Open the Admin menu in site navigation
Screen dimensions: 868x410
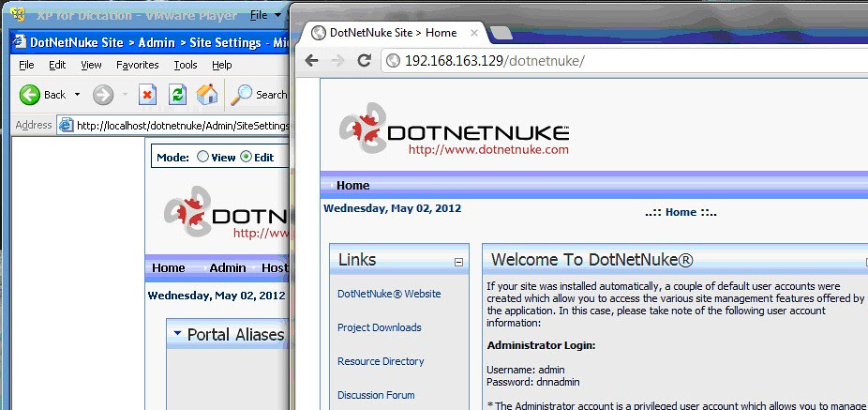(228, 268)
